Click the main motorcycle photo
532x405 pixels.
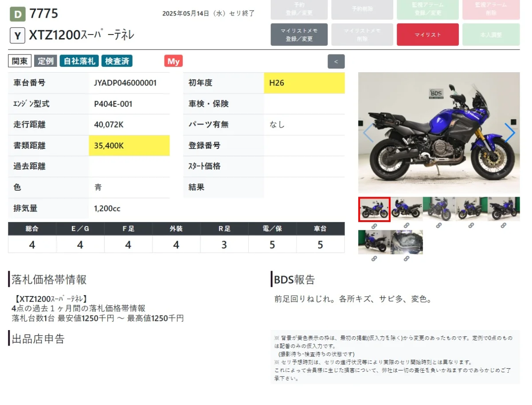pyautogui.click(x=438, y=132)
